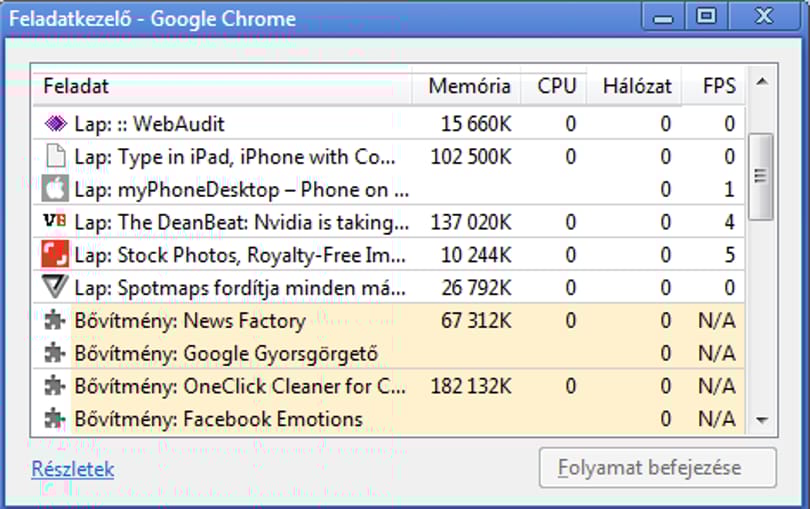Viewport: 810px width, 509px height.
Task: Click puzzle icon for News Factory extension
Action: pos(55,320)
